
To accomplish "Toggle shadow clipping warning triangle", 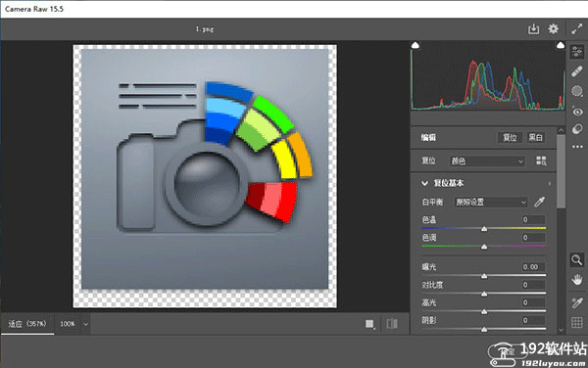I will pos(416,45).
